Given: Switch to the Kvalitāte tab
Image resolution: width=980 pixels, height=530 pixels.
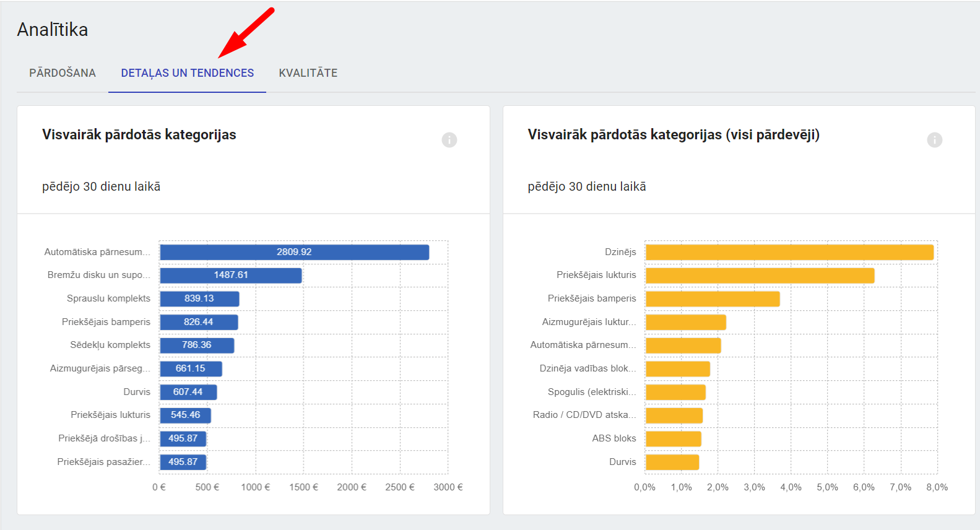Looking at the screenshot, I should 308,73.
